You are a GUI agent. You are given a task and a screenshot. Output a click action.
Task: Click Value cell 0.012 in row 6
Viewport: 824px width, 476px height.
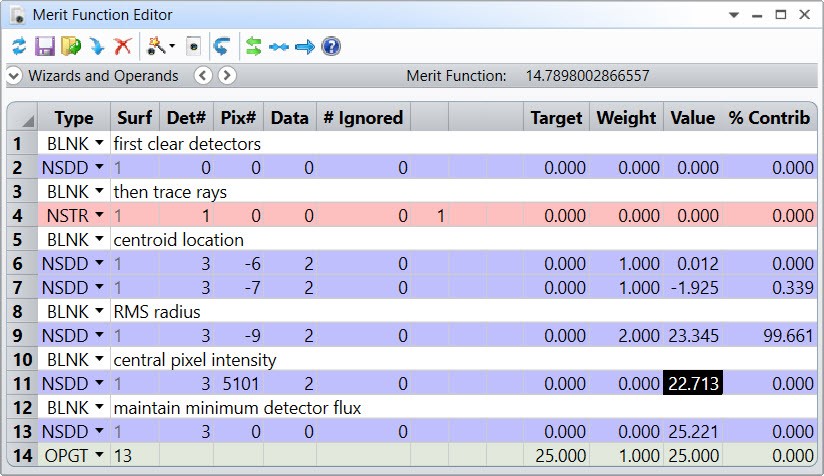tap(693, 263)
